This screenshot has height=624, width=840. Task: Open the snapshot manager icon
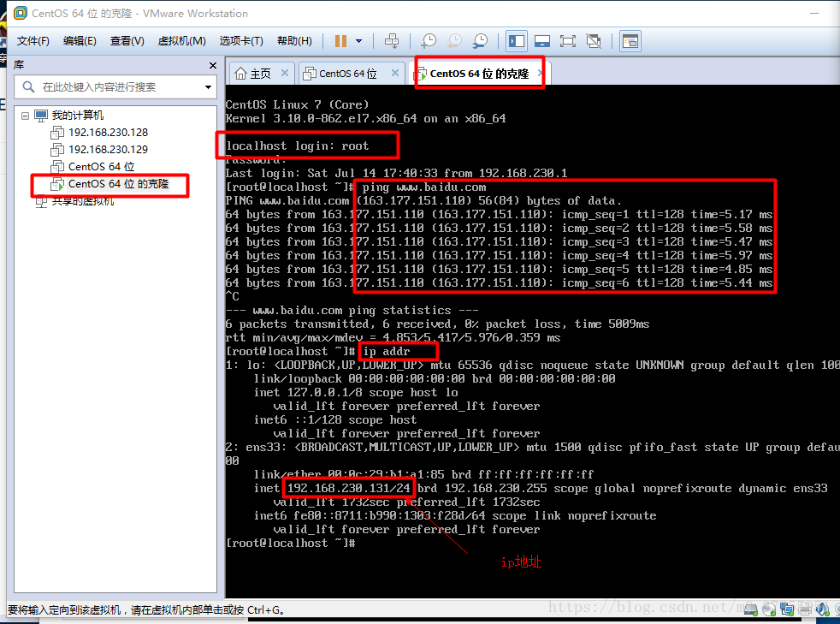point(481,41)
